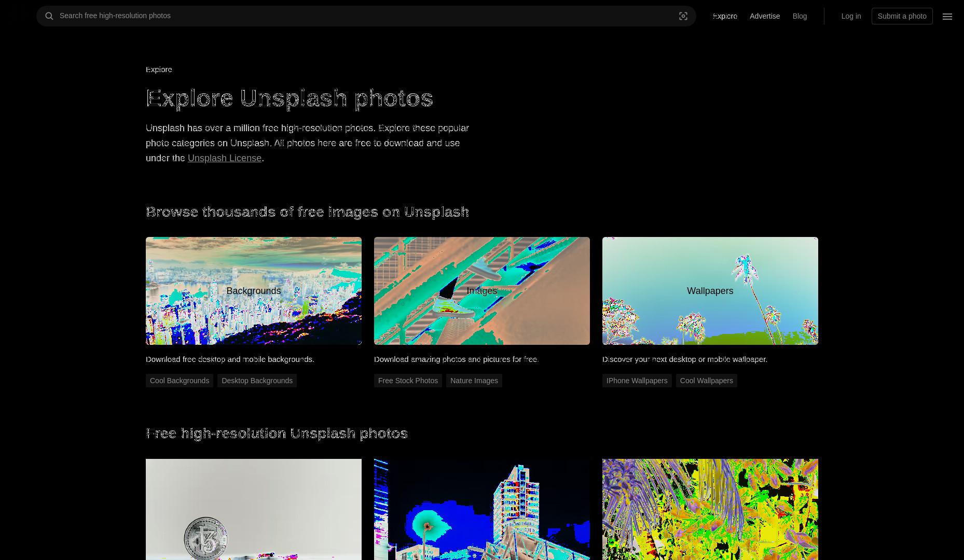Open the Wallpapers category card
Image resolution: width=964 pixels, height=560 pixels.
point(710,291)
